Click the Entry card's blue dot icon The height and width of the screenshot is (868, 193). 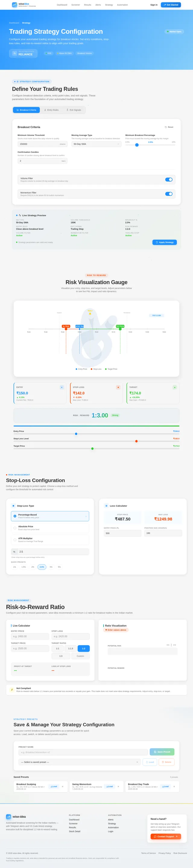(62, 387)
